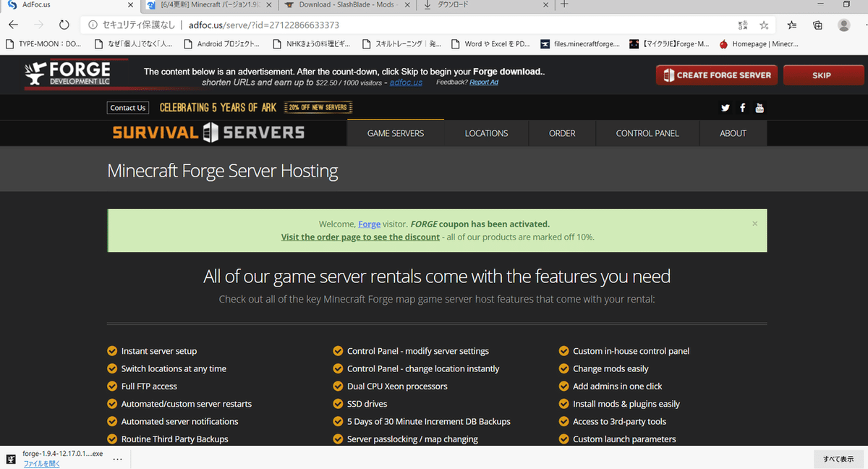Open the Word や Excel を PD bookmark
Image resolution: width=868 pixels, height=469 pixels.
click(x=490, y=44)
